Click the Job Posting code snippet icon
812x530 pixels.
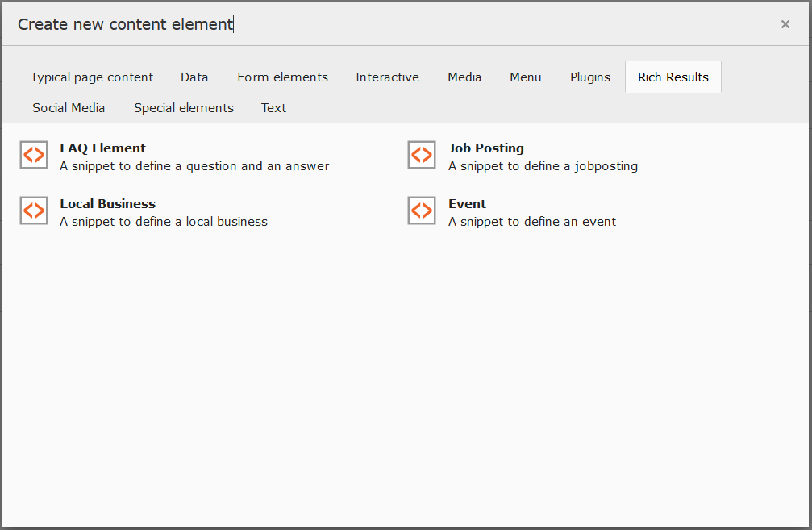pyautogui.click(x=422, y=155)
